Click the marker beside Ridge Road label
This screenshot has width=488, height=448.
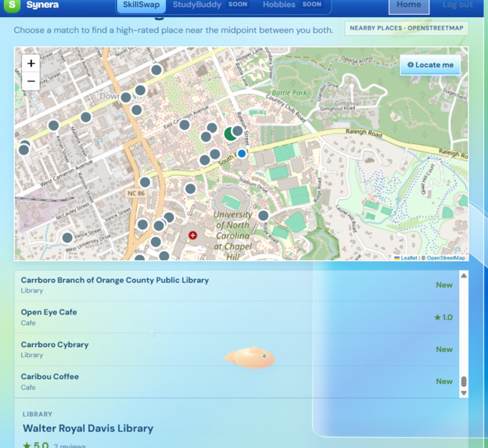(264, 216)
